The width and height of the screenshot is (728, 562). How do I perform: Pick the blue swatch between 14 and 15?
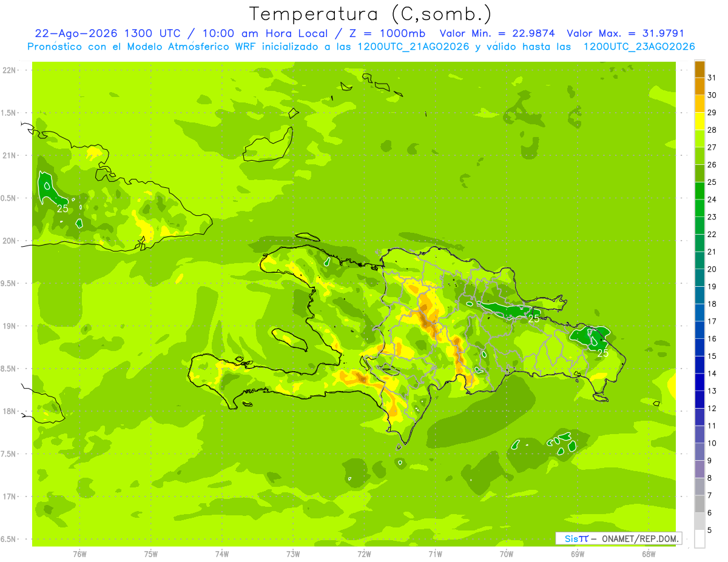699,365
